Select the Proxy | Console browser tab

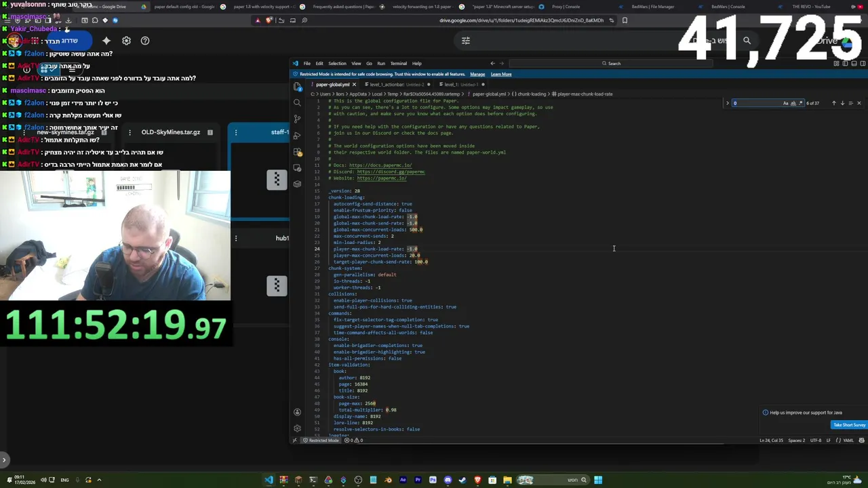coord(566,7)
